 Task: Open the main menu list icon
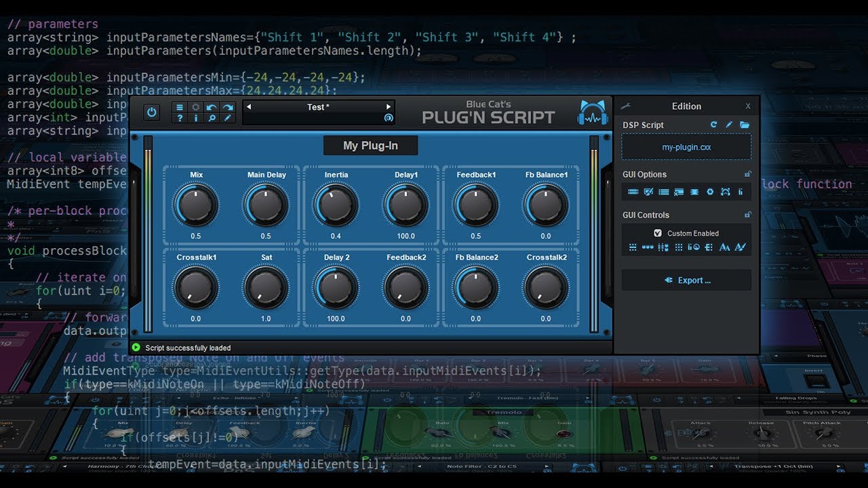point(180,107)
